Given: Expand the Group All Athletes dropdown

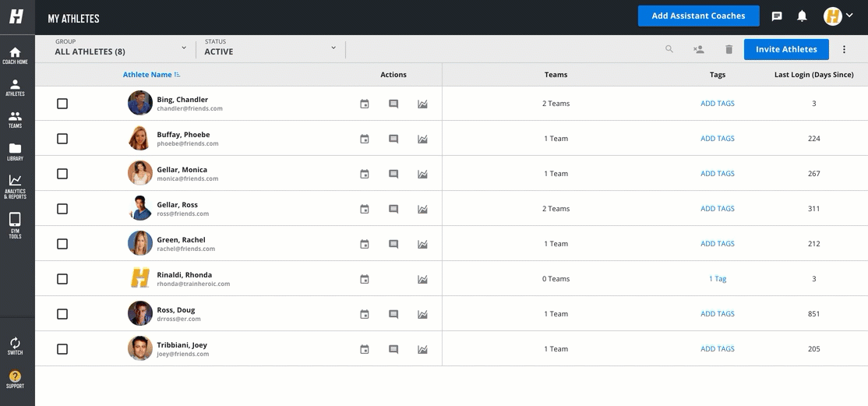Looking at the screenshot, I should (122, 48).
